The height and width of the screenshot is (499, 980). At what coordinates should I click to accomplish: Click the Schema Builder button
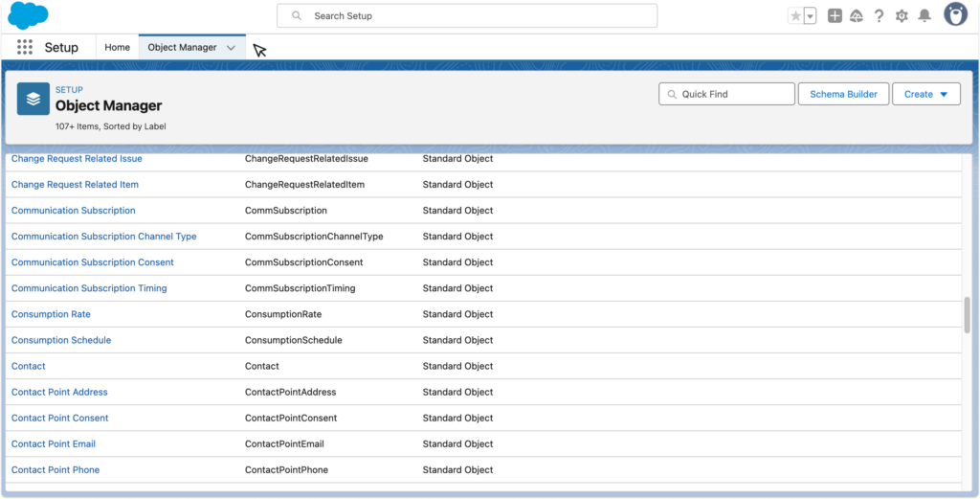tap(843, 94)
